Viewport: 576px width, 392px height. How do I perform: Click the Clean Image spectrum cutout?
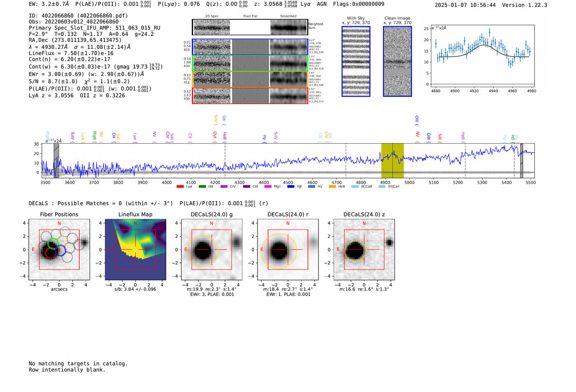[x=397, y=61]
